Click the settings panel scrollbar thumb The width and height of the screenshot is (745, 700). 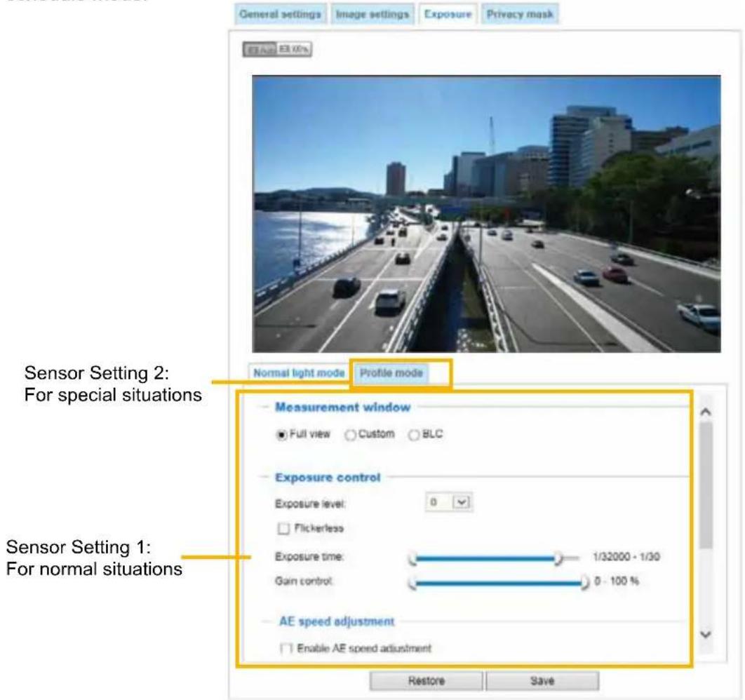pos(706,485)
